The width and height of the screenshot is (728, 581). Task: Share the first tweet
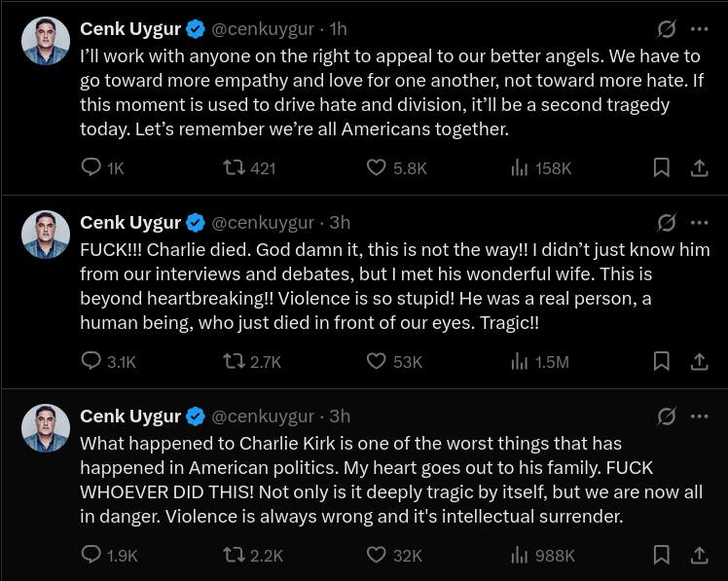coord(699,168)
